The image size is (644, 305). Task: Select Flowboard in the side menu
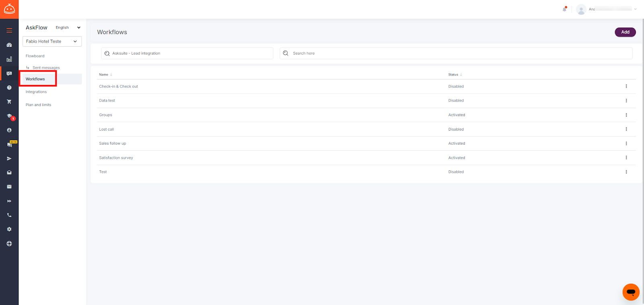(35, 56)
